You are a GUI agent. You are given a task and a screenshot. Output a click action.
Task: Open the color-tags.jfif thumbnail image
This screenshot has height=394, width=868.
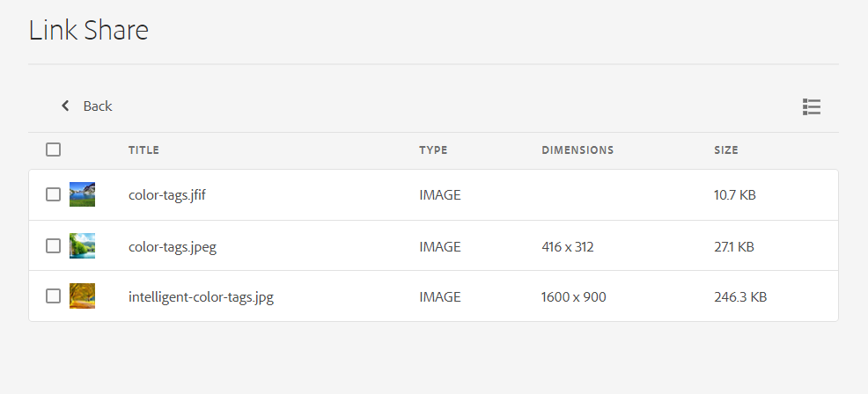coord(82,194)
